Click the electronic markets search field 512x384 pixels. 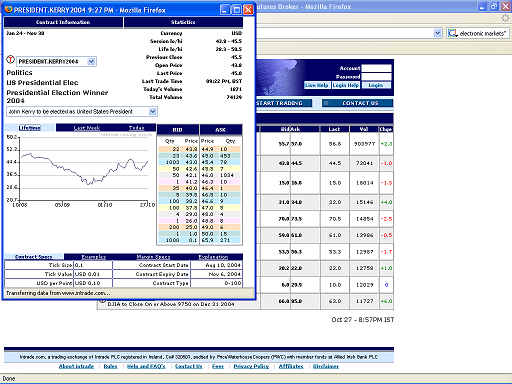point(483,33)
